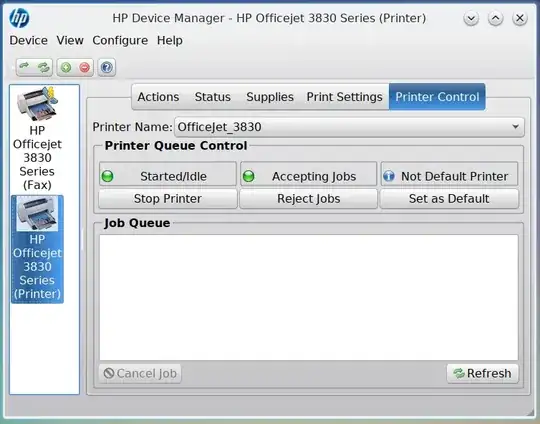Click the green add device icon
This screenshot has height=424, width=540.
(x=66, y=67)
